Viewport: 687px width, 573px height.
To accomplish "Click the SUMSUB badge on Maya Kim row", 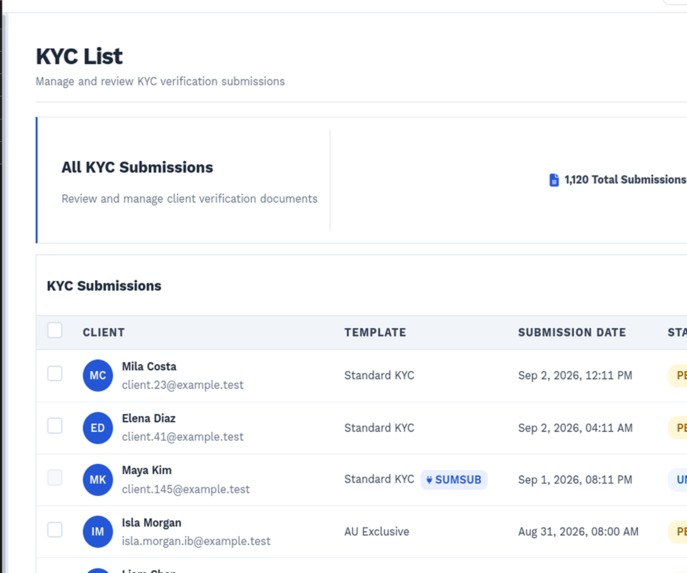I will click(x=454, y=480).
